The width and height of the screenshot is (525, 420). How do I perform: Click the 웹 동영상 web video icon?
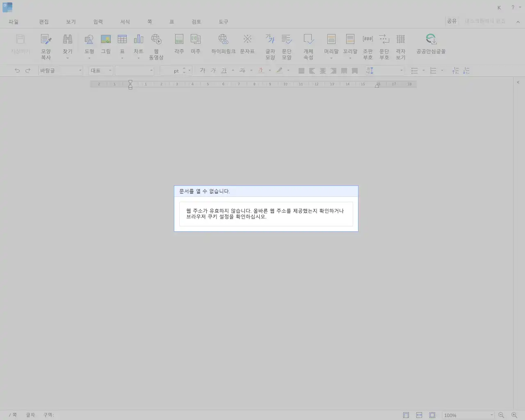(156, 39)
